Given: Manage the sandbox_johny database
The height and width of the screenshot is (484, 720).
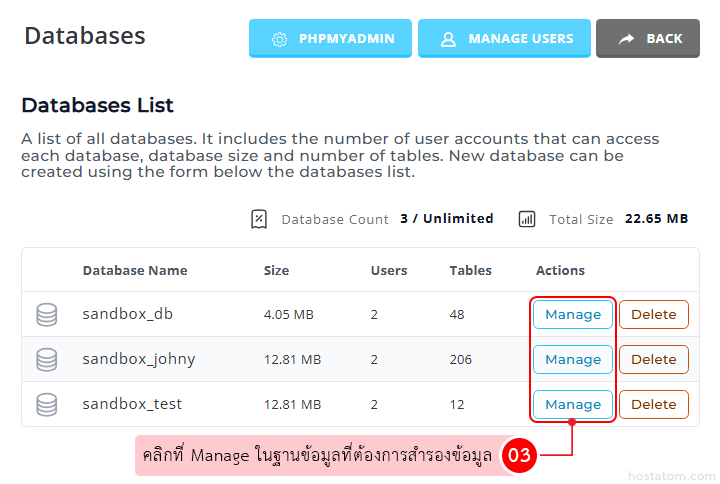Looking at the screenshot, I should pyautogui.click(x=573, y=360).
